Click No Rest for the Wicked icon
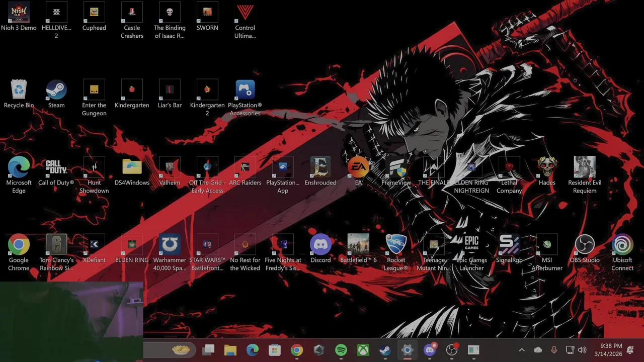 click(245, 253)
